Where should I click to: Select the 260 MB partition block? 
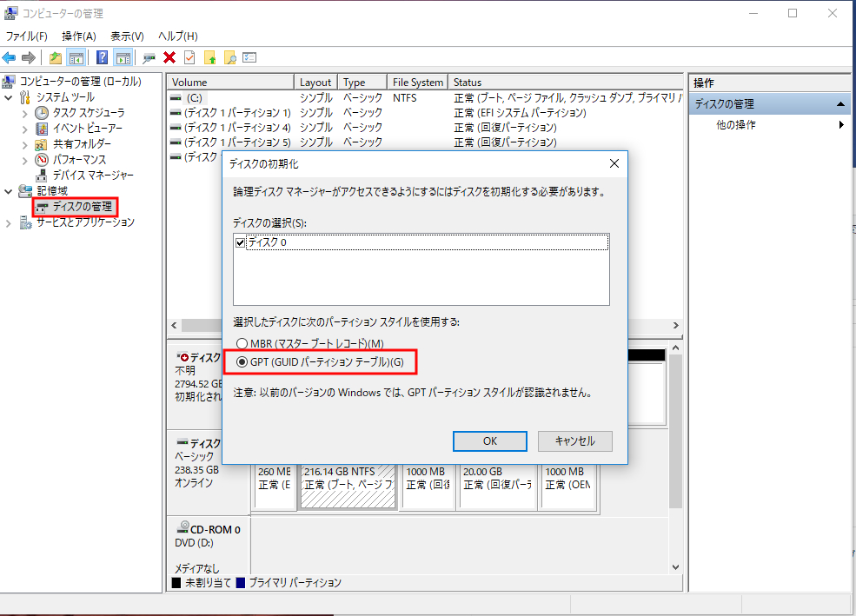(x=275, y=486)
